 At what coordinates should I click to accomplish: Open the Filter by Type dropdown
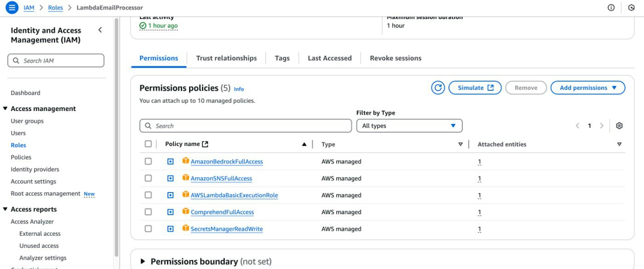[x=409, y=126]
